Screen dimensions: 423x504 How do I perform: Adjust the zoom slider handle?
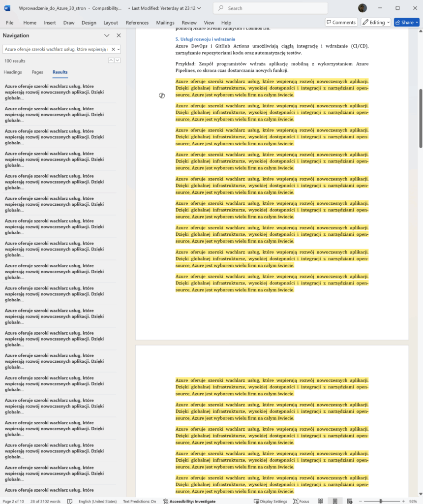tap(381, 501)
